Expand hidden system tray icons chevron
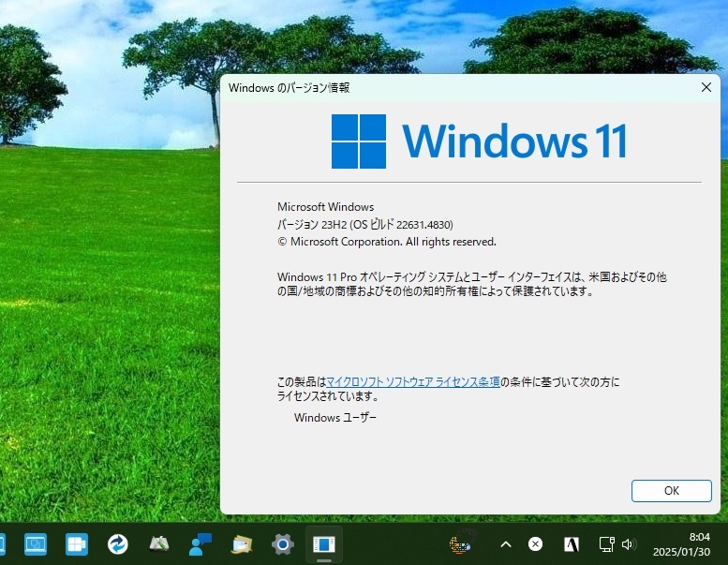The image size is (728, 565). point(506,544)
